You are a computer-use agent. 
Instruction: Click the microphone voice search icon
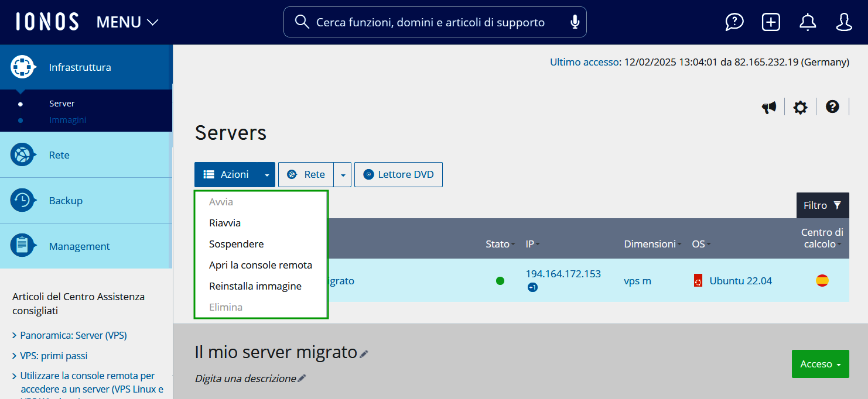click(575, 22)
